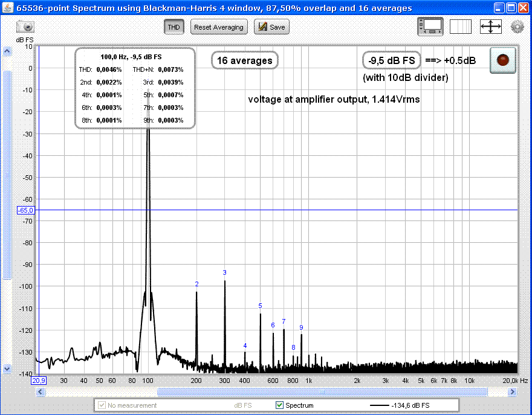Close the spectrum window
The width and height of the screenshot is (532, 415).
tap(524, 8)
